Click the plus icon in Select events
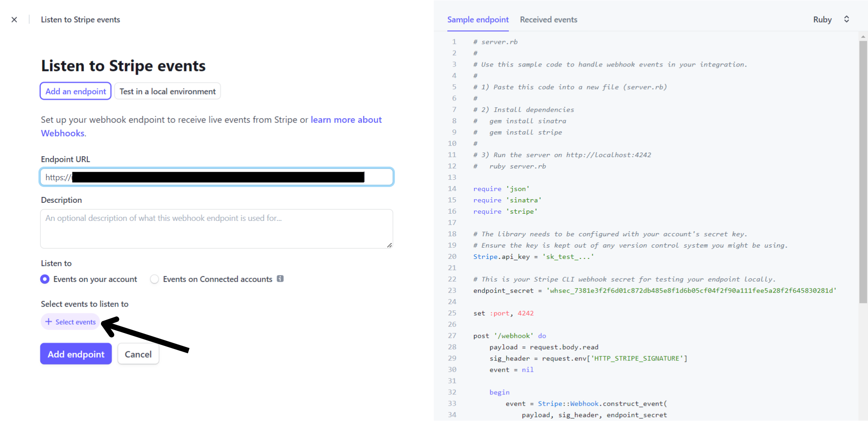The image size is (868, 421). point(48,322)
